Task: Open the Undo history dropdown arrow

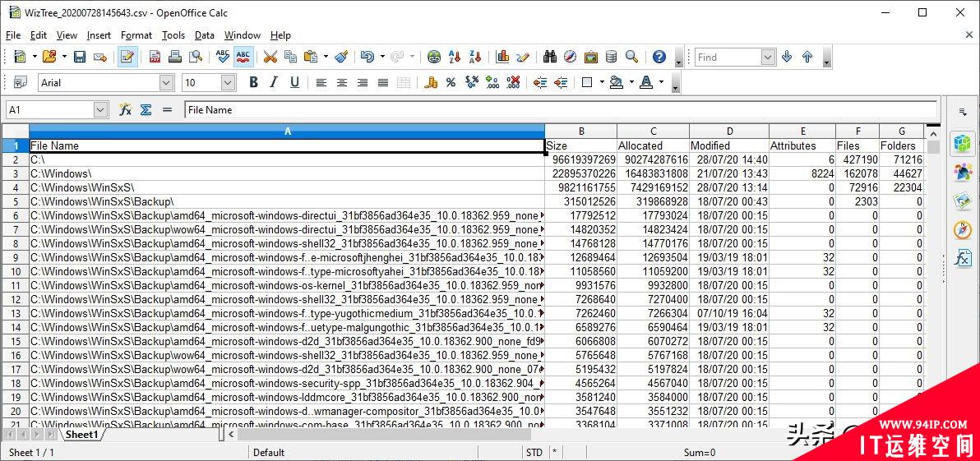Action: (x=381, y=57)
